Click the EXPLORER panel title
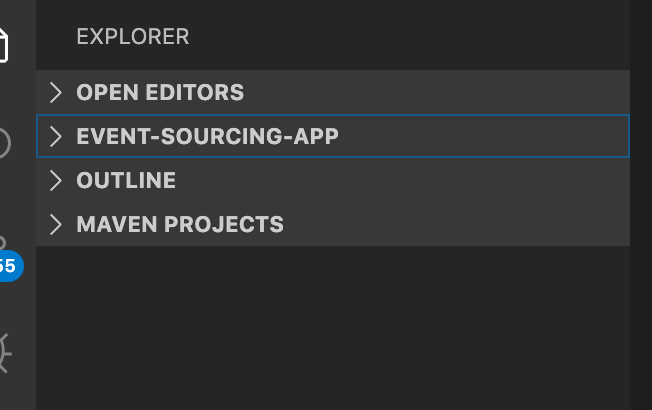 click(x=132, y=37)
